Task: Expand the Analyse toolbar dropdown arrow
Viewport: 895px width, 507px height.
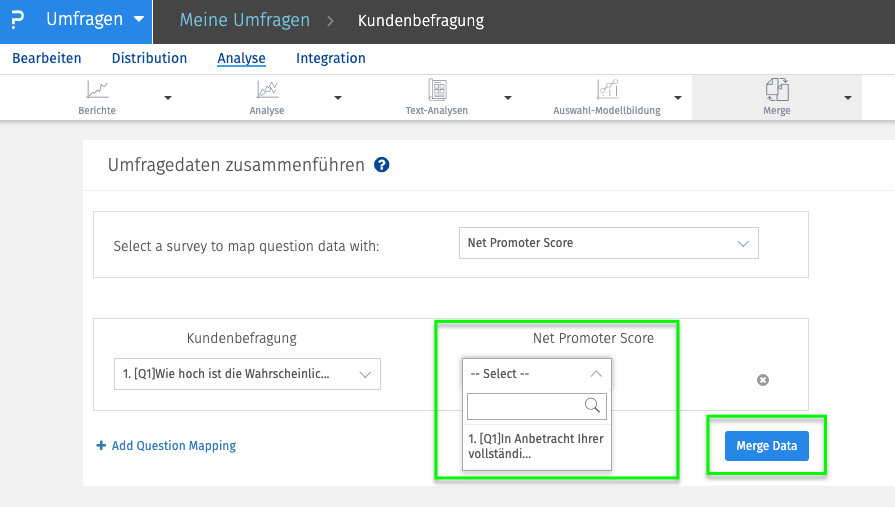Action: pos(338,98)
